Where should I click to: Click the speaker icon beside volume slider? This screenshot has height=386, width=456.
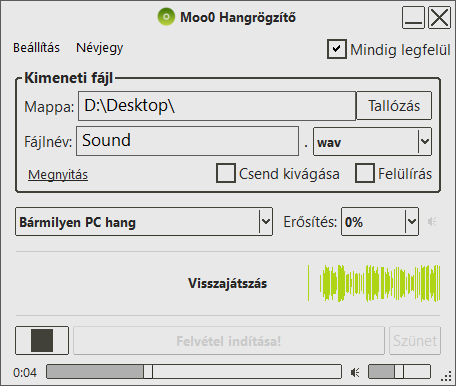click(355, 372)
